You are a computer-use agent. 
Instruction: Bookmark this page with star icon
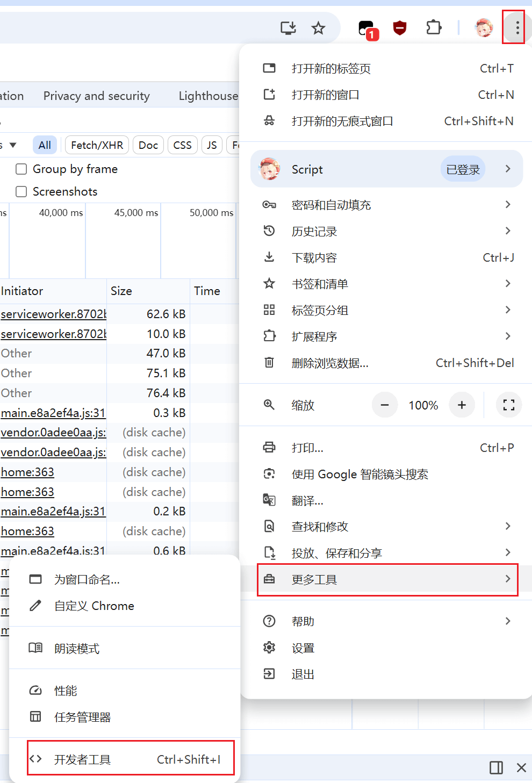(x=319, y=28)
